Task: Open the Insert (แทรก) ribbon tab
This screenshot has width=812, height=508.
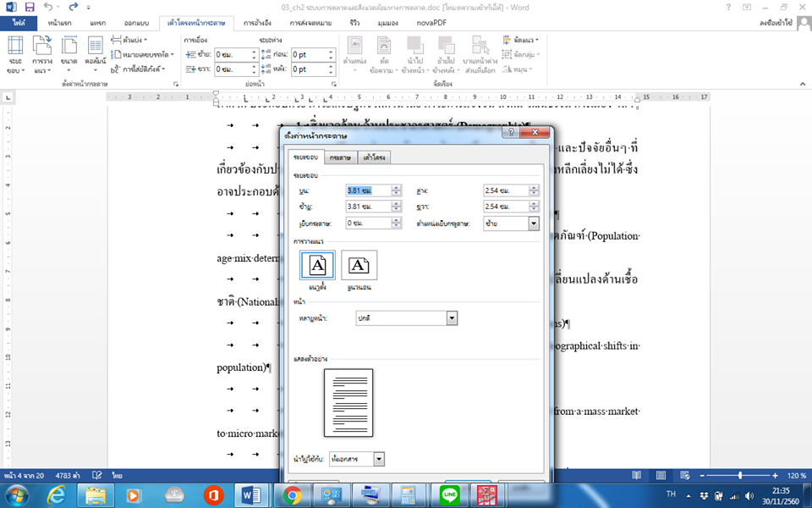Action: tap(98, 23)
